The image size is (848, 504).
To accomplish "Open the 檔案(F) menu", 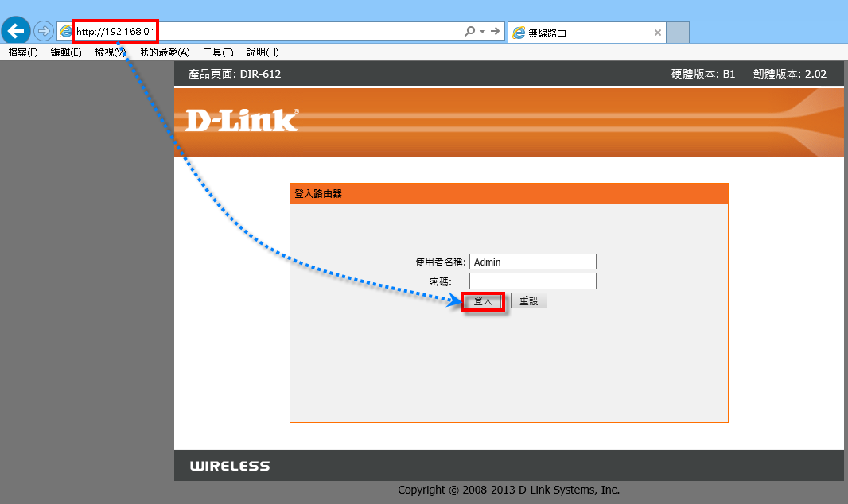I will point(23,52).
